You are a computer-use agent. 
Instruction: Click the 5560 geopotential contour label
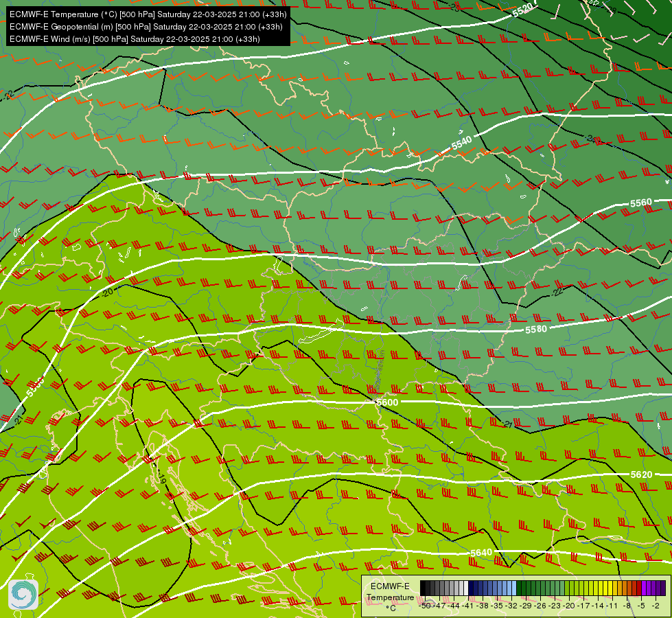640,203
